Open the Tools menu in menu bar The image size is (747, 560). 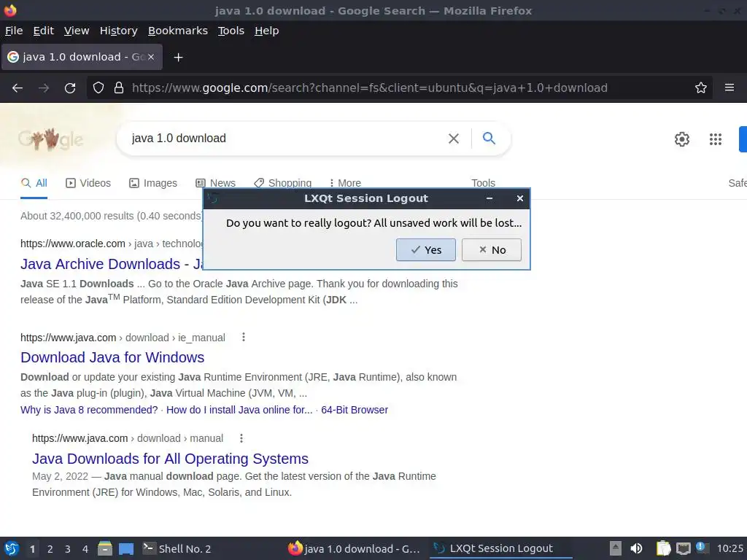[231, 31]
